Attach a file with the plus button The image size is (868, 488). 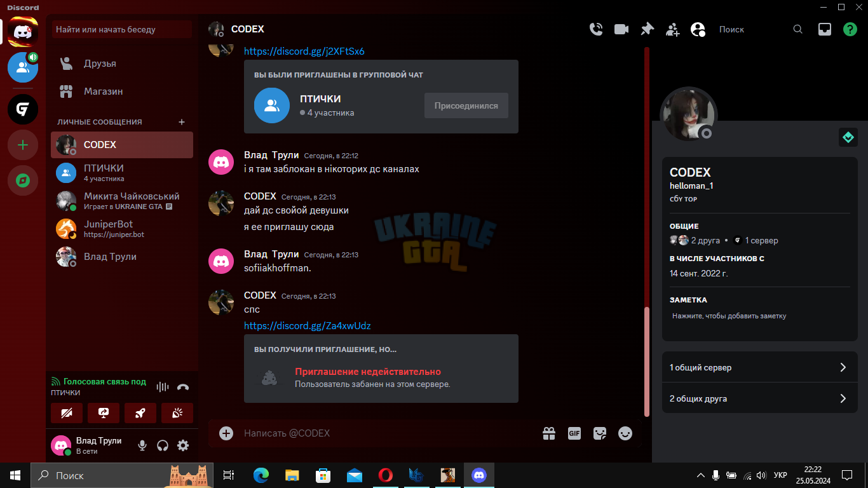coord(226,433)
